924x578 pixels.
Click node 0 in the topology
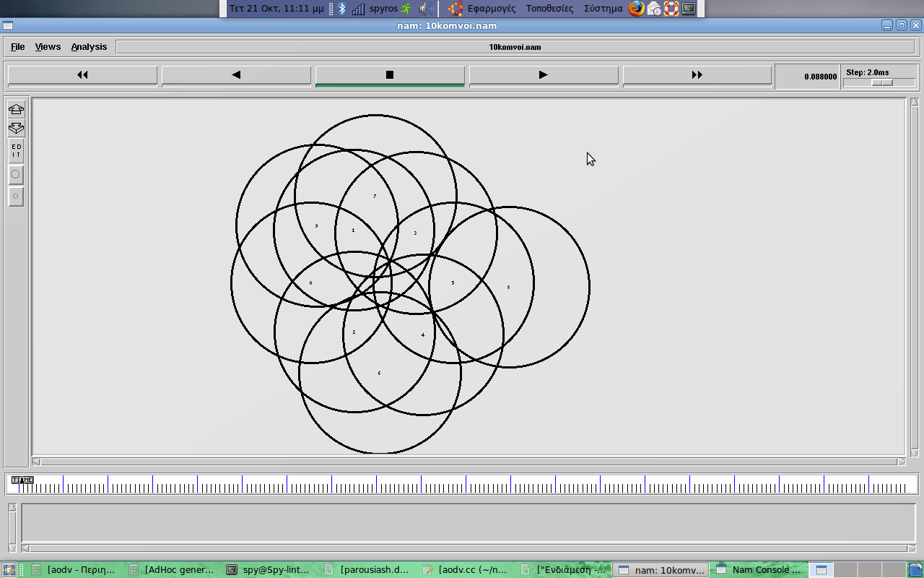[311, 282]
